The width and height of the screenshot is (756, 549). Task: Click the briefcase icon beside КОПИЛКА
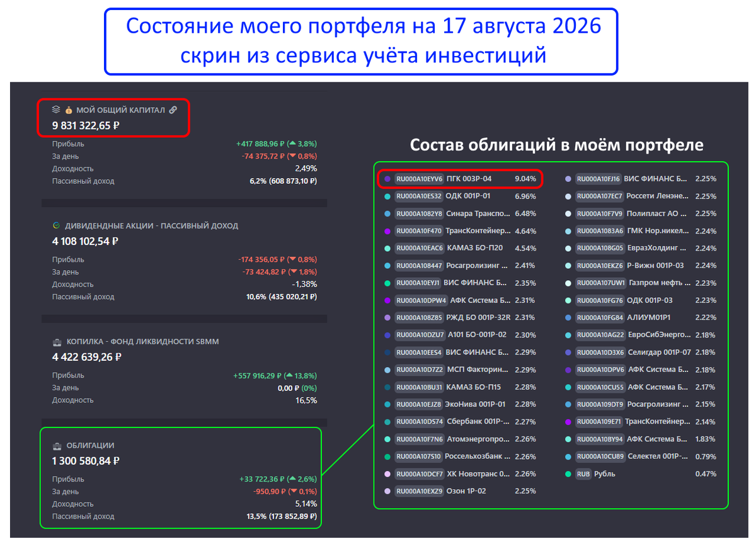pyautogui.click(x=57, y=342)
